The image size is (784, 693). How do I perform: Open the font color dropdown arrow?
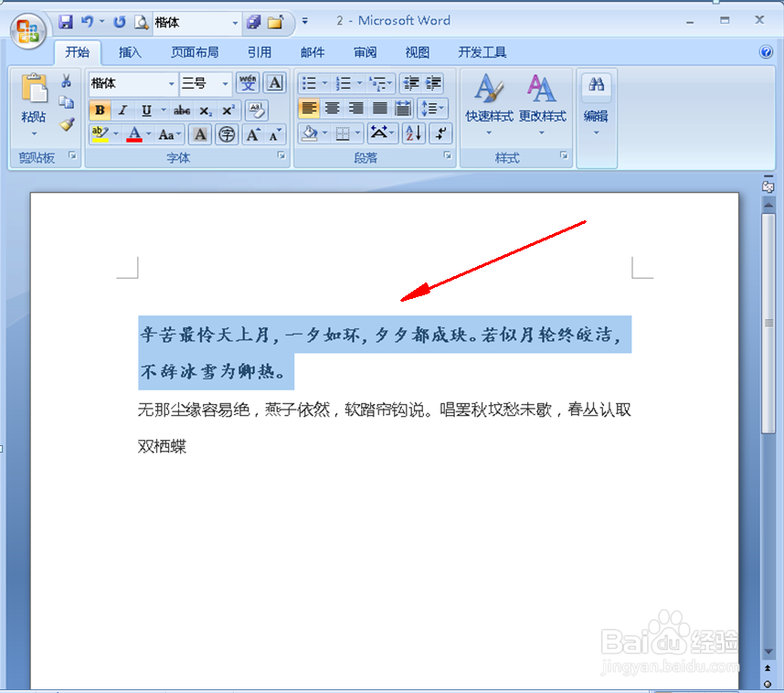150,134
